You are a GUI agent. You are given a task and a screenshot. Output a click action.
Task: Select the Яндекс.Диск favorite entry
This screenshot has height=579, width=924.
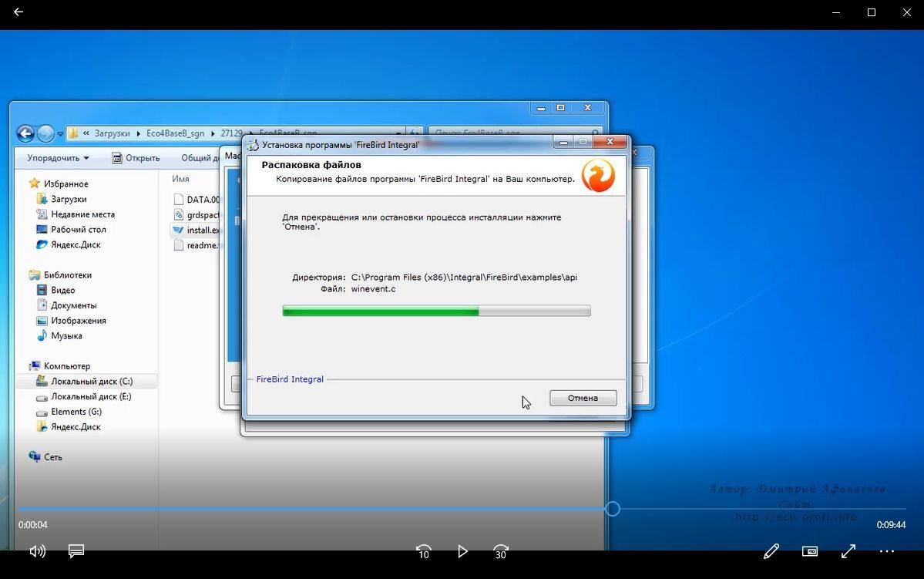pos(75,244)
